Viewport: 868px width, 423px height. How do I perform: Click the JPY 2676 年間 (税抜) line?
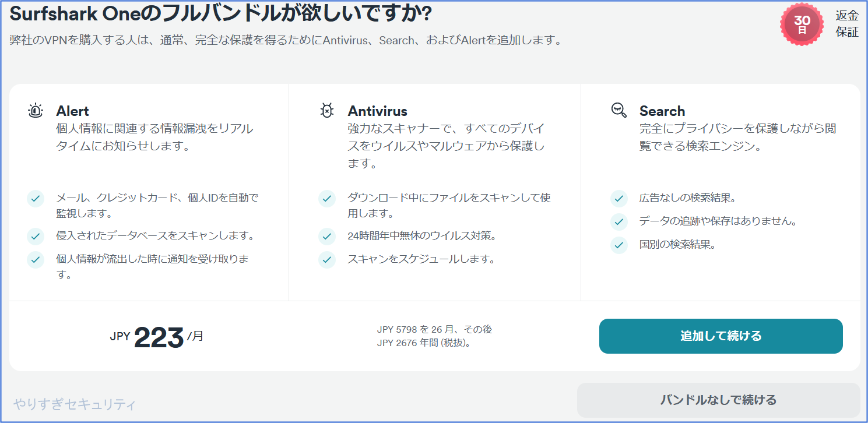(x=424, y=343)
